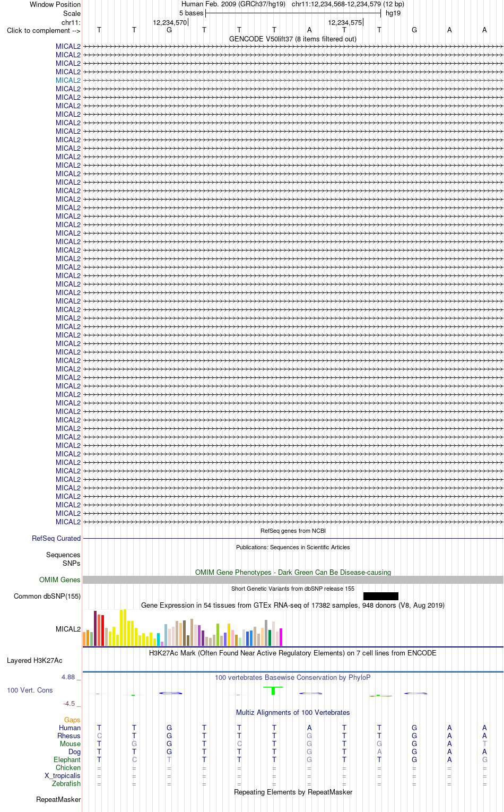Click the black dbSNP variant block

(380, 596)
